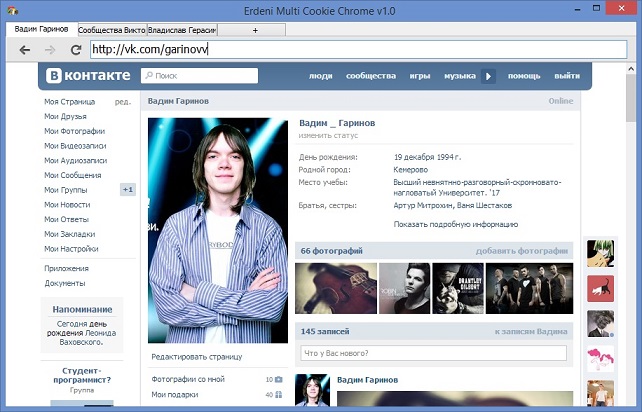
Task: Click the page vertical scrollbar thumb
Action: tap(631, 98)
